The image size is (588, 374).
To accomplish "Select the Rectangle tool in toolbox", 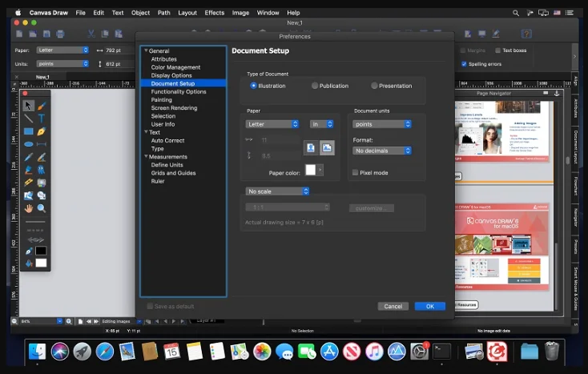I will click(28, 131).
